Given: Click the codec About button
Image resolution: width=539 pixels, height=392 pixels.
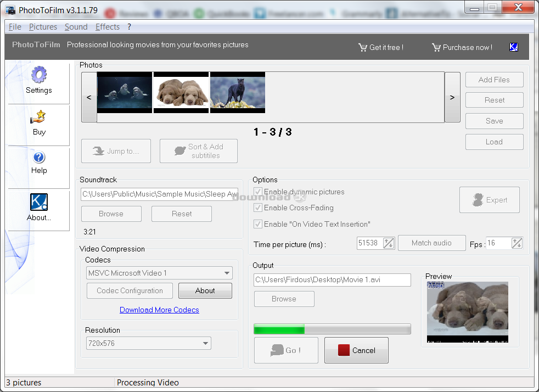Looking at the screenshot, I should click(x=205, y=291).
